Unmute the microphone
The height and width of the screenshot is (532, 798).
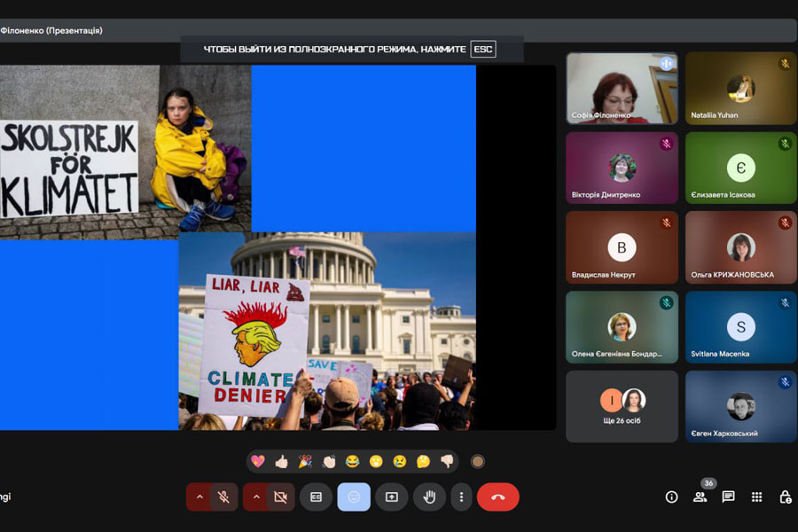pos(224,497)
